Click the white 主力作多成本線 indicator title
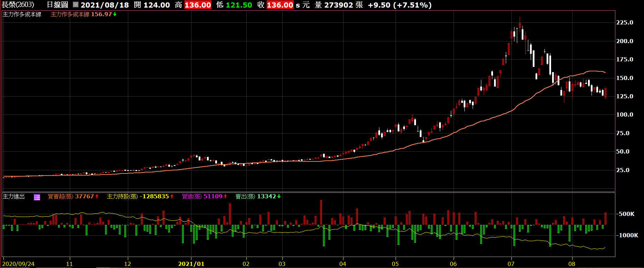 22,14
